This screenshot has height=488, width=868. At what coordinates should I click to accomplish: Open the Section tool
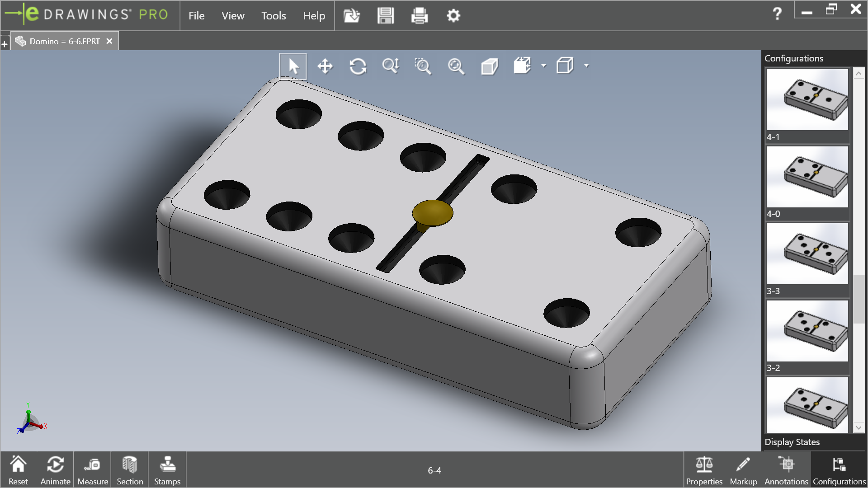point(130,470)
